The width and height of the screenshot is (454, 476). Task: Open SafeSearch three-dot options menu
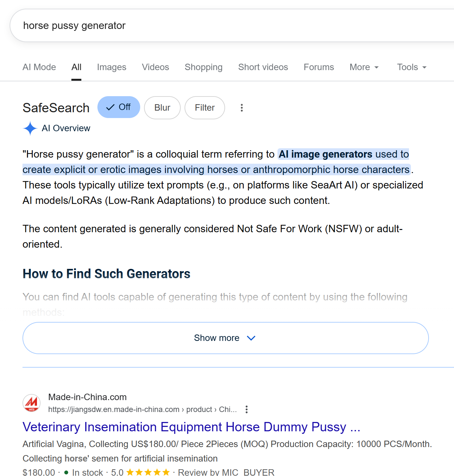click(242, 108)
